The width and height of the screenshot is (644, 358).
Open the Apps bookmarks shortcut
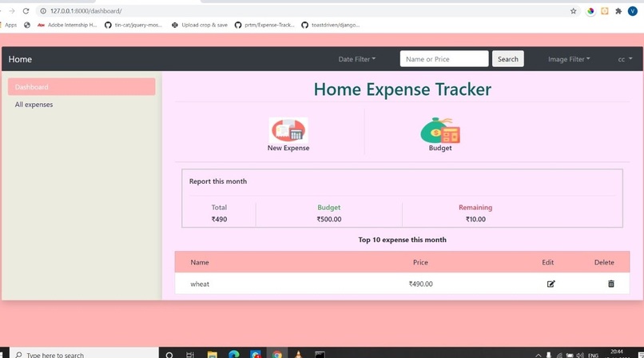[9, 25]
